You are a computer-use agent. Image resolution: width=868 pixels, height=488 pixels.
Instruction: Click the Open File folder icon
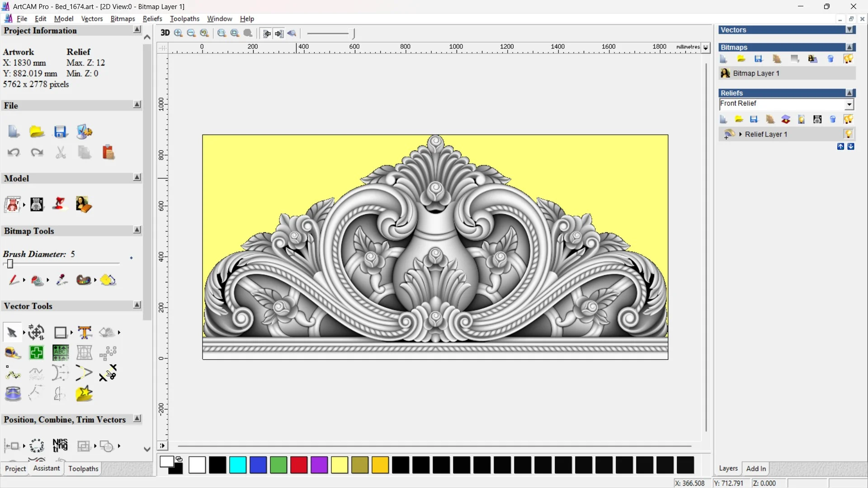pos(37,132)
